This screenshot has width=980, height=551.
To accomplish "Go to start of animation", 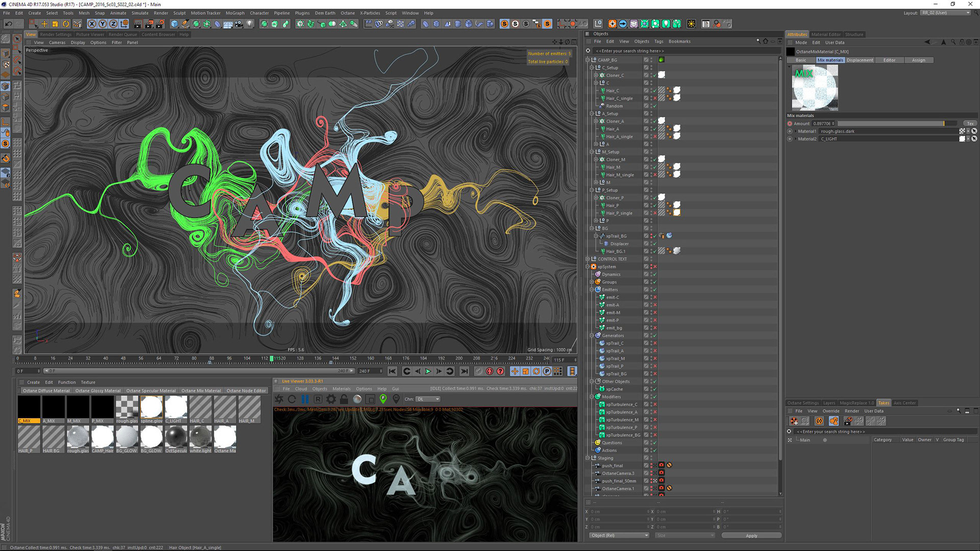I will (x=392, y=371).
